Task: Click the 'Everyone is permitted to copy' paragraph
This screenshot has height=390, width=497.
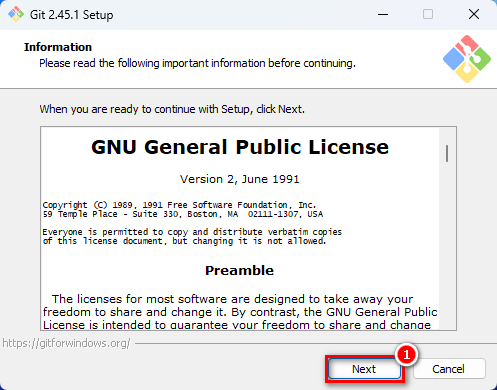Action: tap(192, 236)
